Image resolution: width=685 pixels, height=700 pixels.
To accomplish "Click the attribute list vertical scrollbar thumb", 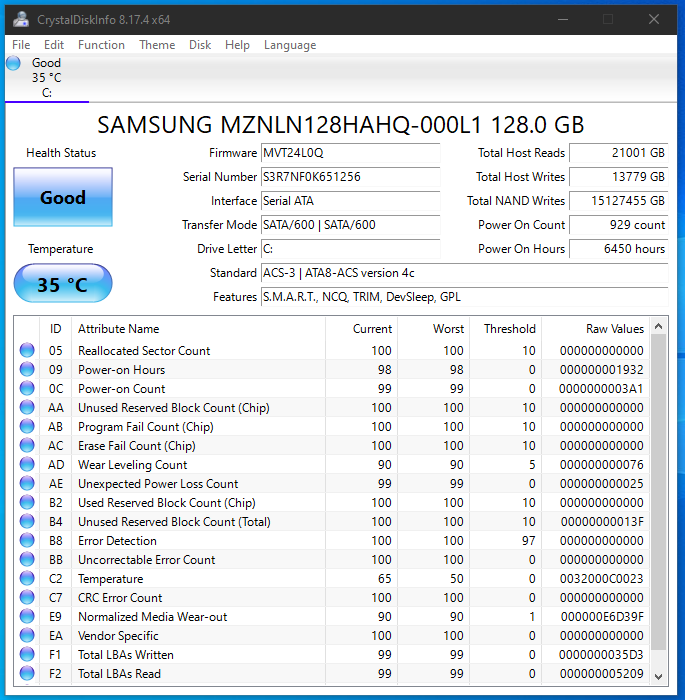I will (x=658, y=492).
